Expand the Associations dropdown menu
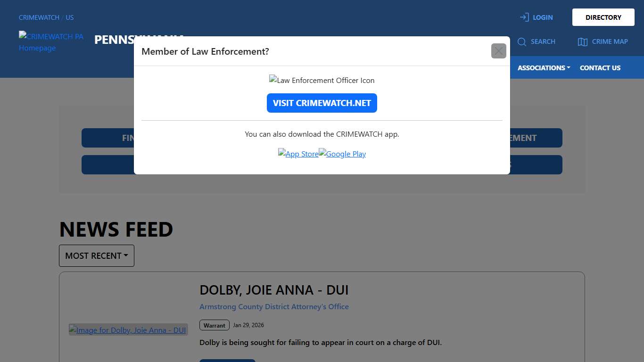The width and height of the screenshot is (644, 362). pyautogui.click(x=544, y=68)
